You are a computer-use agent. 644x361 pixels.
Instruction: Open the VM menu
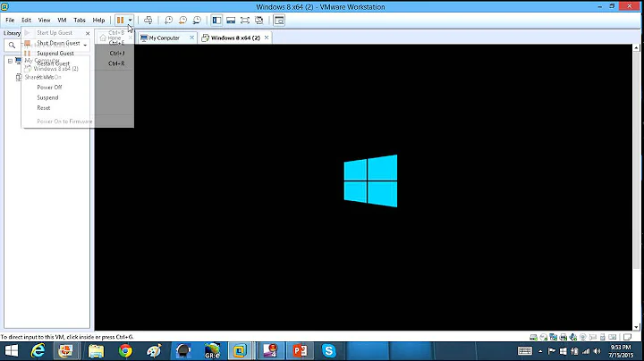tap(62, 20)
